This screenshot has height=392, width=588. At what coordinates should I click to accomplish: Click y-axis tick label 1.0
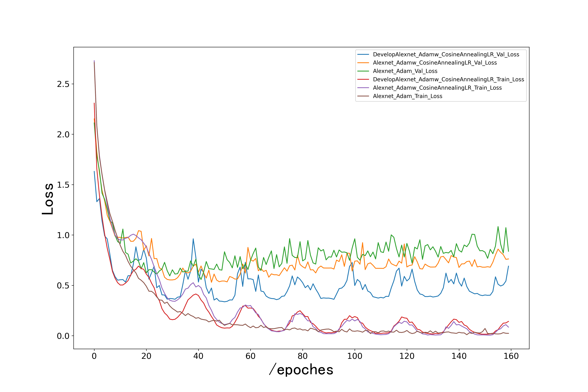(63, 235)
